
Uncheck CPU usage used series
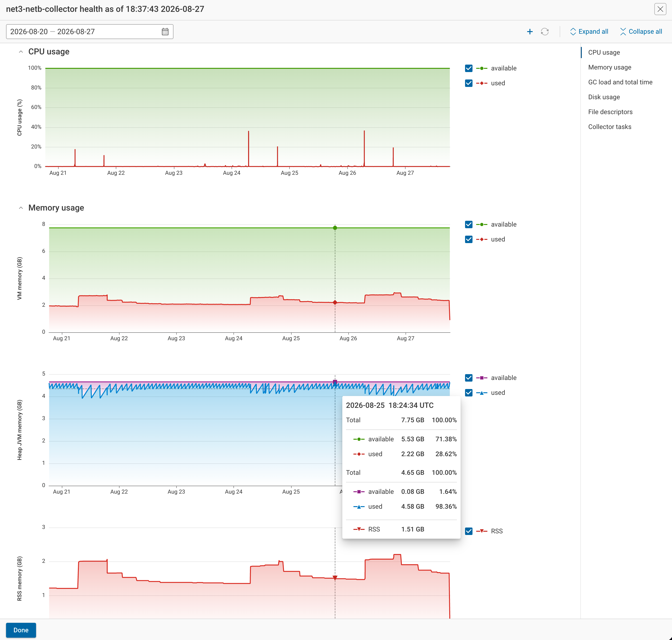click(x=469, y=83)
